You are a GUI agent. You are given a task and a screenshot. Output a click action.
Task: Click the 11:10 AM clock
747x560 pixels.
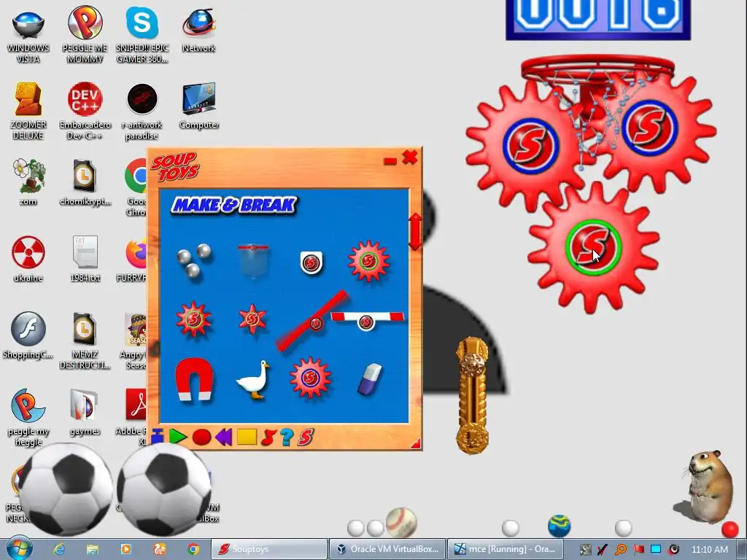coord(709,549)
